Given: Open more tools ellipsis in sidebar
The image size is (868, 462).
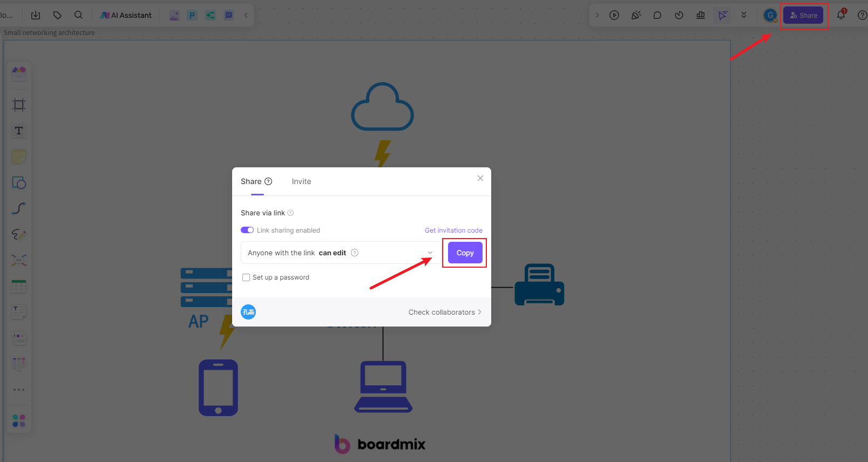Looking at the screenshot, I should pos(19,390).
